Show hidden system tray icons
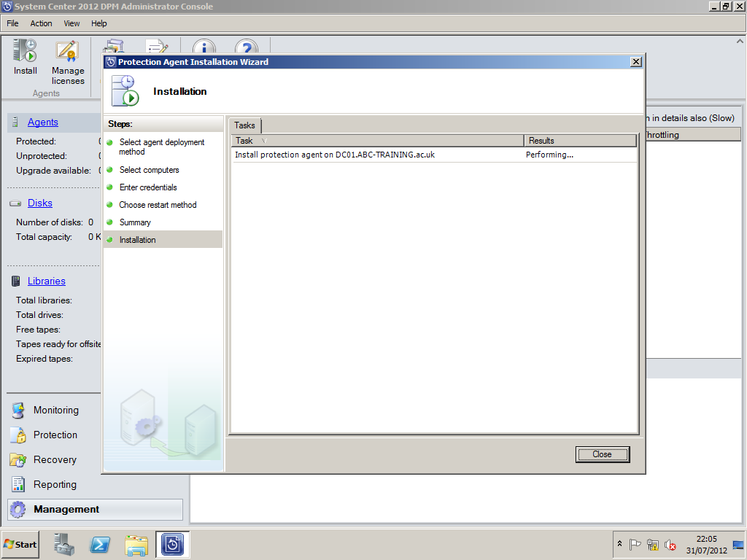Screen dimensions: 747x560 pyautogui.click(x=619, y=544)
